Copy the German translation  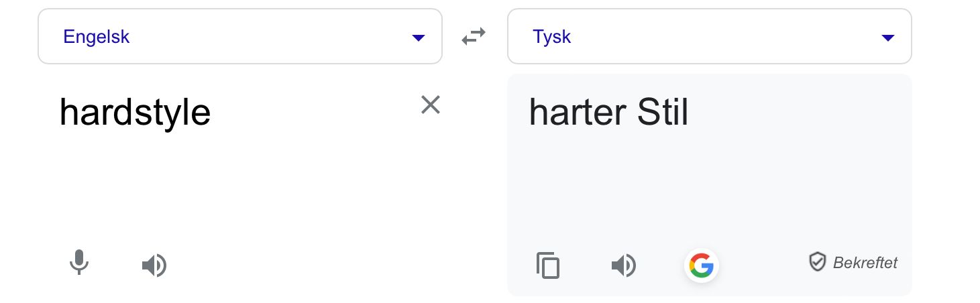click(x=548, y=265)
